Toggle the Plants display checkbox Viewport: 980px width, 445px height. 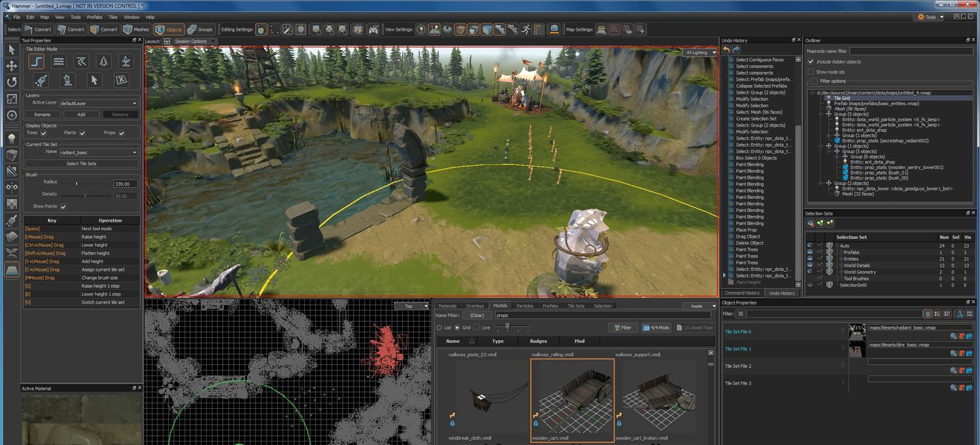coord(82,133)
